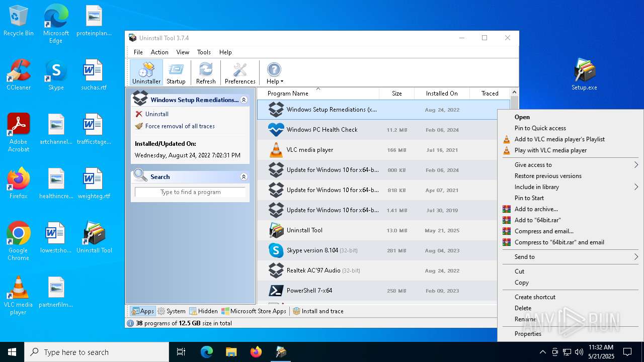Select the Uninstall Tool program icon in list
644x362 pixels.
pyautogui.click(x=276, y=230)
